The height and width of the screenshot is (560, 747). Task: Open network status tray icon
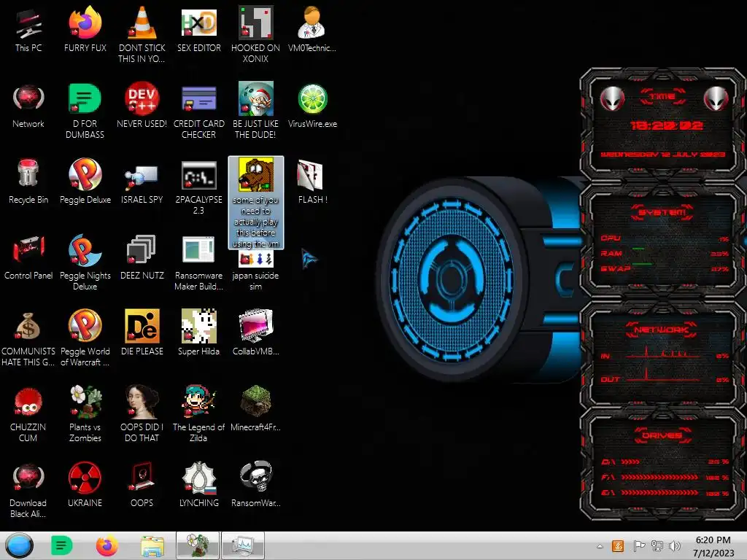point(657,545)
